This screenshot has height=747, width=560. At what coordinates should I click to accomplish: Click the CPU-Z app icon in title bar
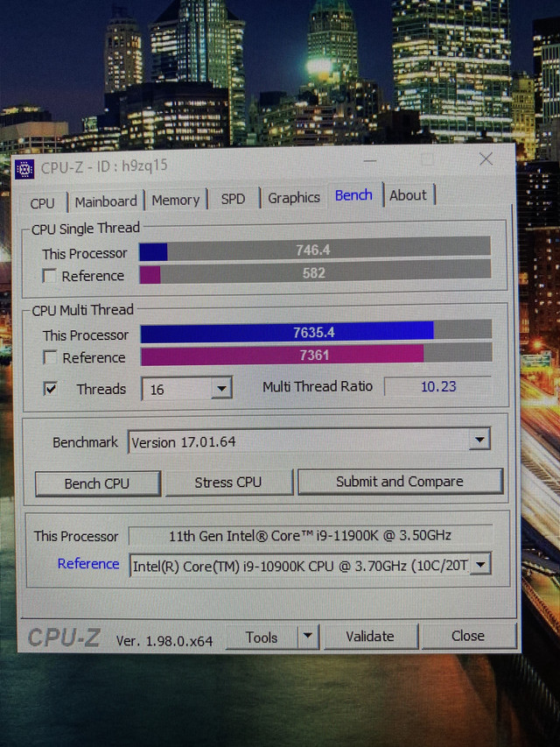click(24, 169)
